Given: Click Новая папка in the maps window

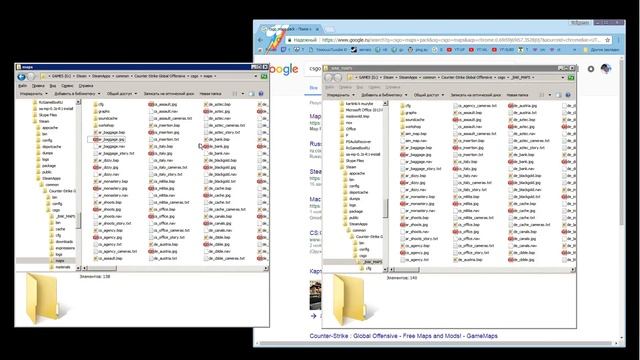Looking at the screenshot, I should 210,94.
